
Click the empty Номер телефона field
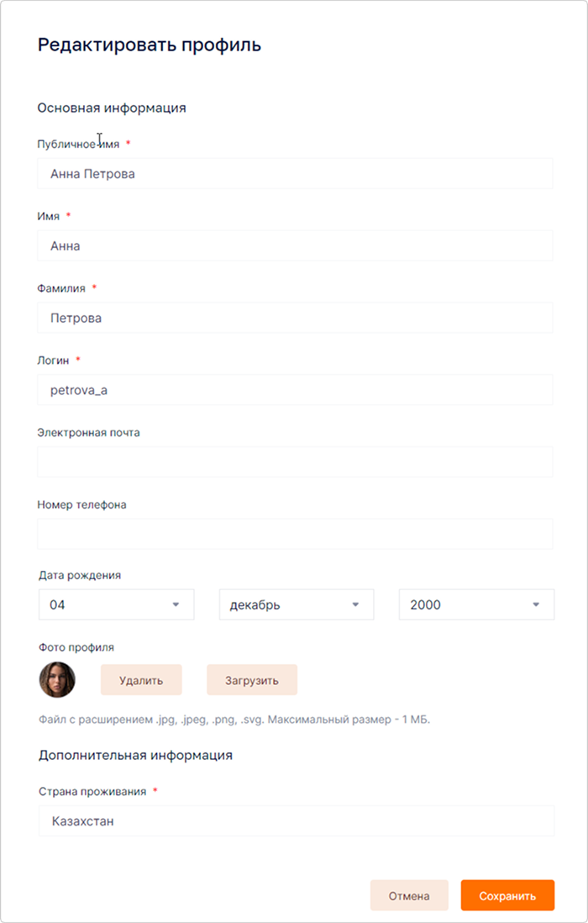pyautogui.click(x=295, y=534)
